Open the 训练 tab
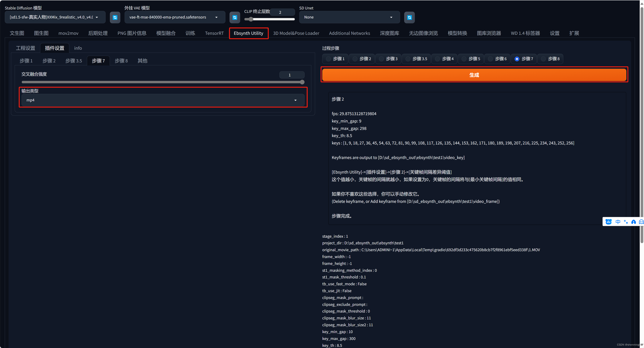 [x=190, y=33]
